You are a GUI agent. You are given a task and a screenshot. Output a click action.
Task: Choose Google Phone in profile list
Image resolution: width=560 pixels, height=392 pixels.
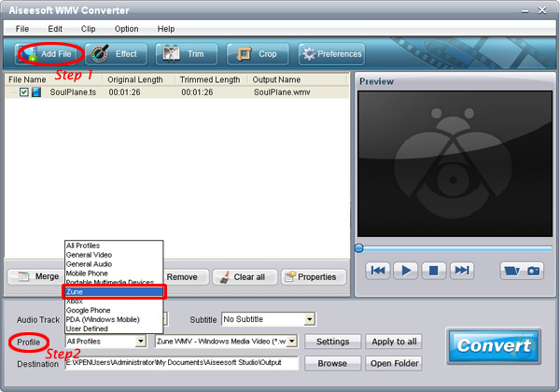[91, 311]
